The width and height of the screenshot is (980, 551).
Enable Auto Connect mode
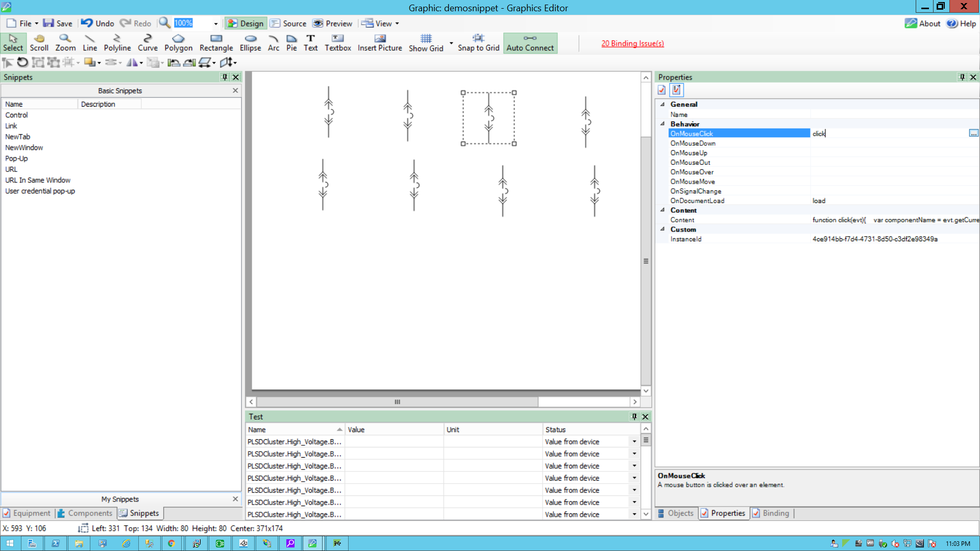[530, 43]
